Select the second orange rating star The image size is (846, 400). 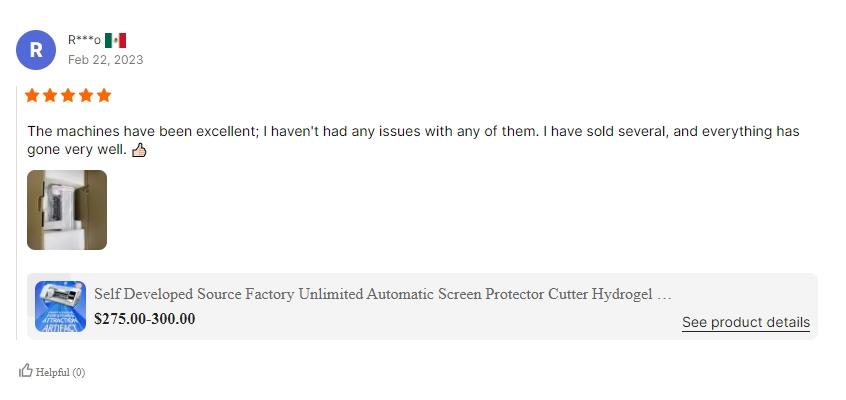[50, 96]
